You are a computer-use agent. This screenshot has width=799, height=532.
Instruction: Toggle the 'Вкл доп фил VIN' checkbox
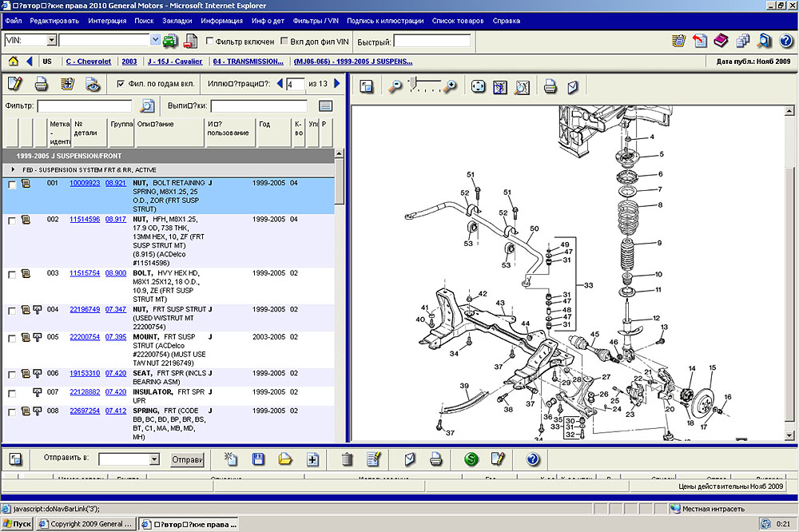285,41
